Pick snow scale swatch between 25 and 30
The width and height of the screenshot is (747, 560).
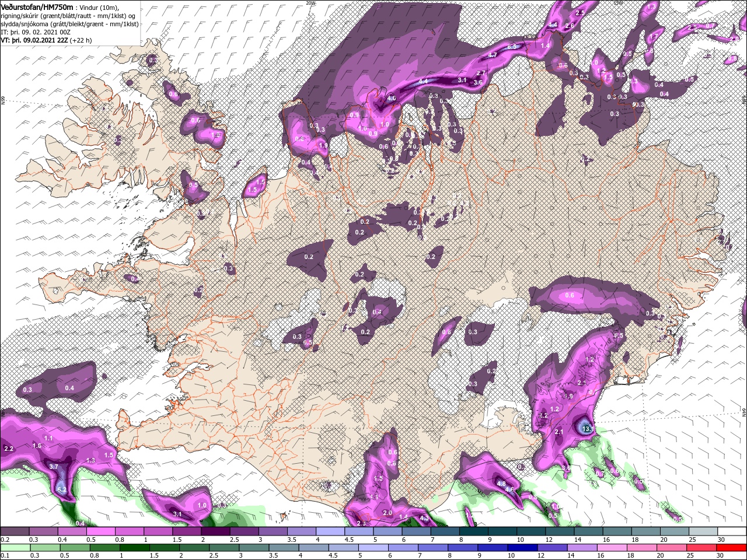[x=703, y=531]
